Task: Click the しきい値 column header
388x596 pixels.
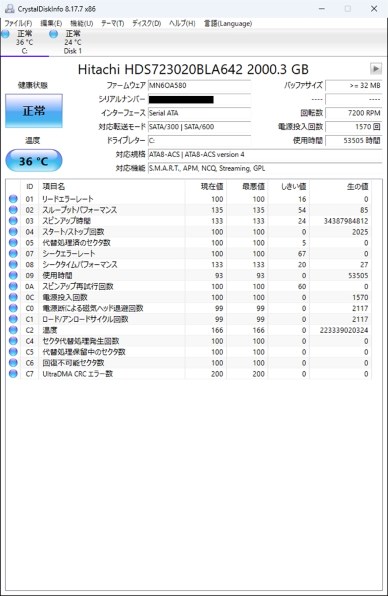Action: click(288, 187)
